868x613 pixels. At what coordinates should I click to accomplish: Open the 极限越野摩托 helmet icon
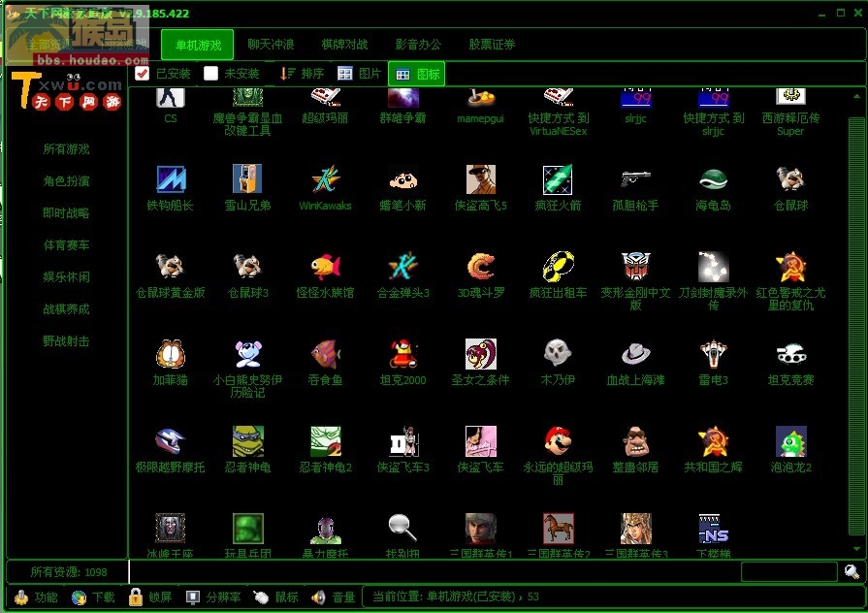171,440
